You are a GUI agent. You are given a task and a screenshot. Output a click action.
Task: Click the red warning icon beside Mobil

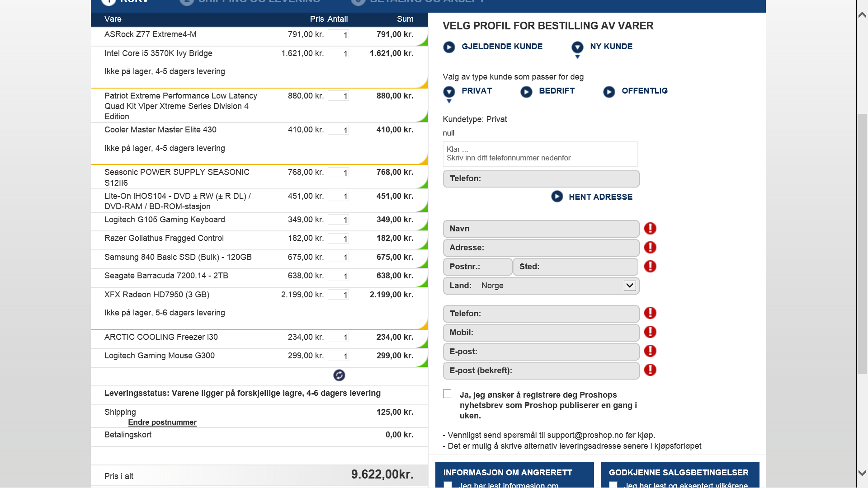coord(650,332)
